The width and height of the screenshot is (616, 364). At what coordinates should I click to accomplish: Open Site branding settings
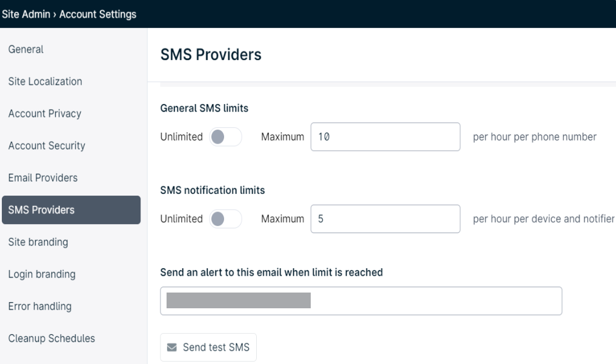(38, 242)
